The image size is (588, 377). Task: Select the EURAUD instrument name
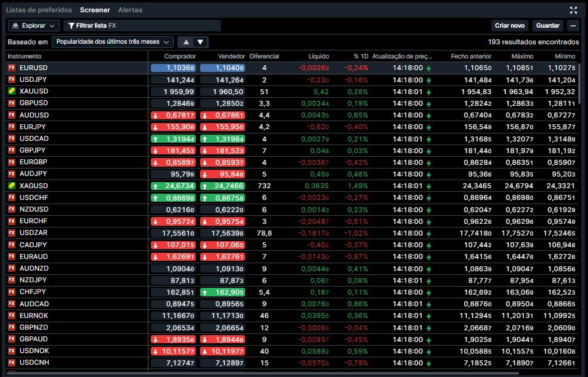[34, 256]
